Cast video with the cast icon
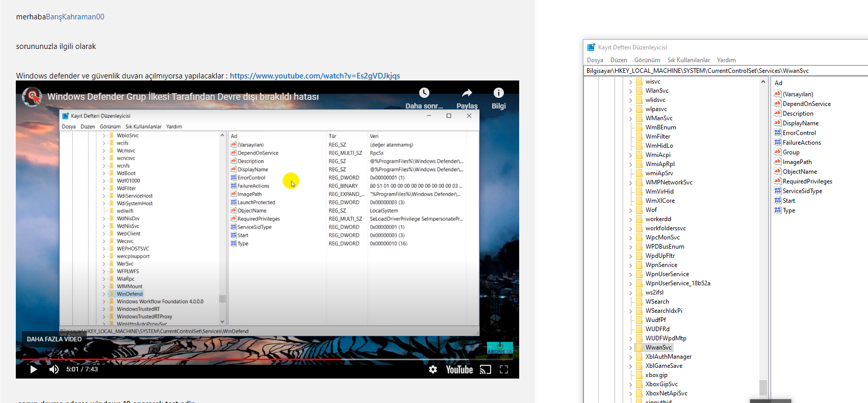868x403 pixels. (x=486, y=369)
